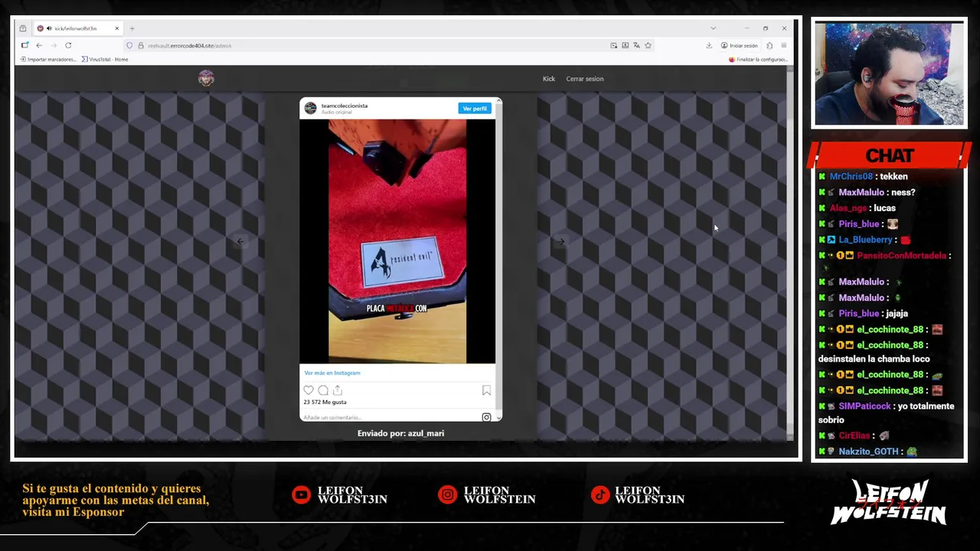Screen dimensions: 980x551
Task: Mute the tab via speaker icon
Action: [x=49, y=28]
